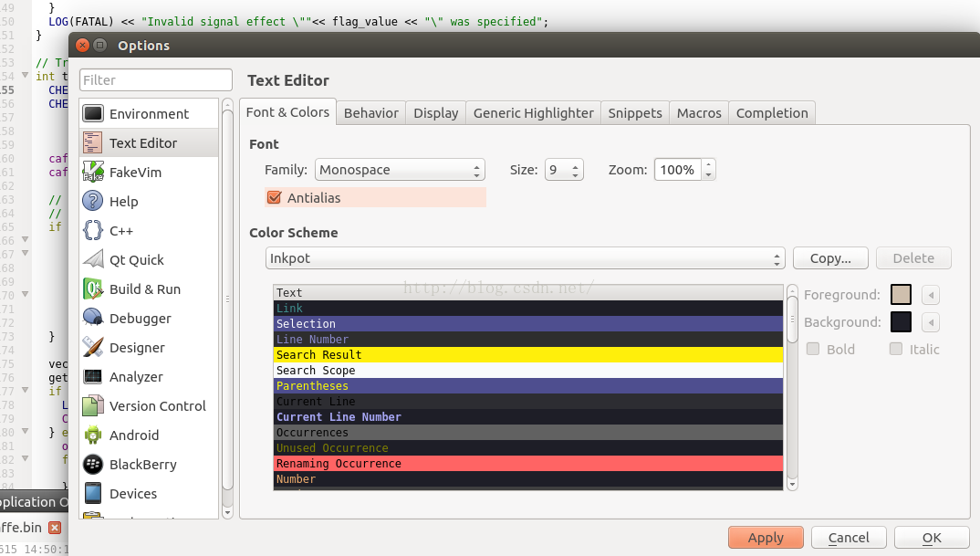
Task: Close the caffe.bin tab with red X
Action: coord(55,527)
